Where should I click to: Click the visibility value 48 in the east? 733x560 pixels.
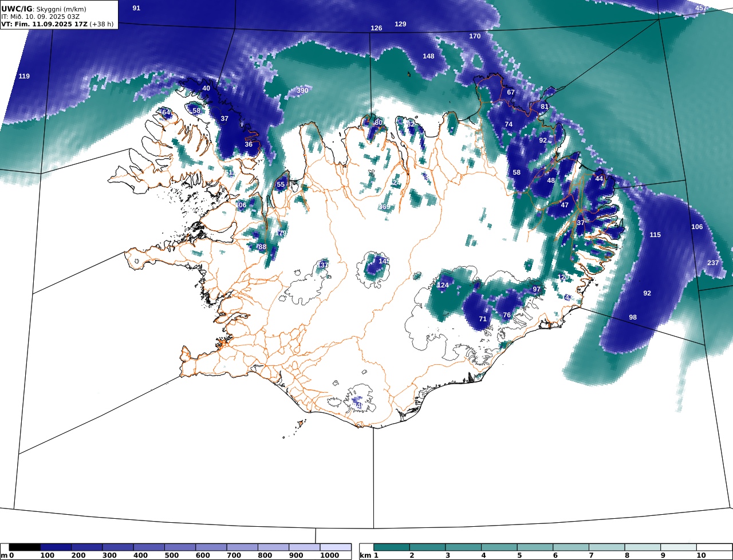[x=551, y=180]
